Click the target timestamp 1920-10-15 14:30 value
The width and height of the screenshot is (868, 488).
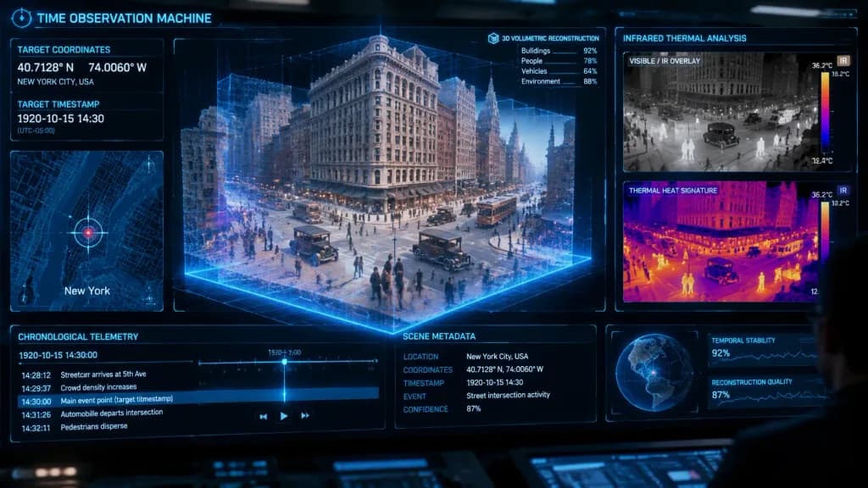coord(60,119)
